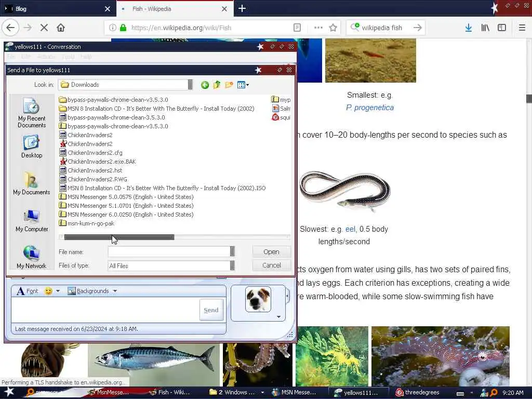532x399 pixels.
Task: Open the 2 Windows Explorer taskbar group
Action: pos(236,392)
